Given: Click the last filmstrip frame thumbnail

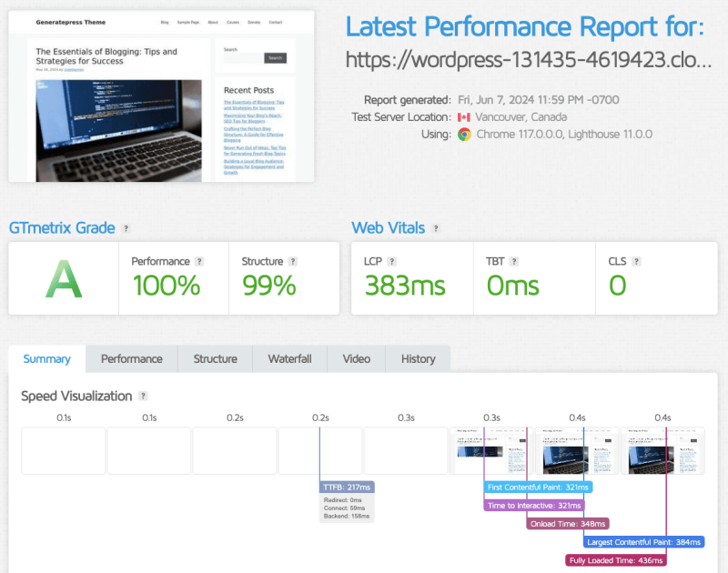Looking at the screenshot, I should tap(662, 450).
